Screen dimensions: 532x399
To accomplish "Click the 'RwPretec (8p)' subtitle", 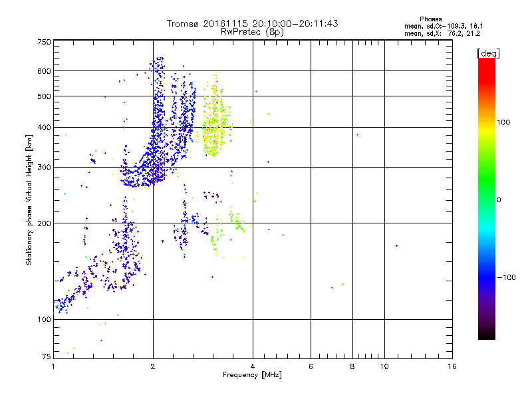I will (252, 32).
